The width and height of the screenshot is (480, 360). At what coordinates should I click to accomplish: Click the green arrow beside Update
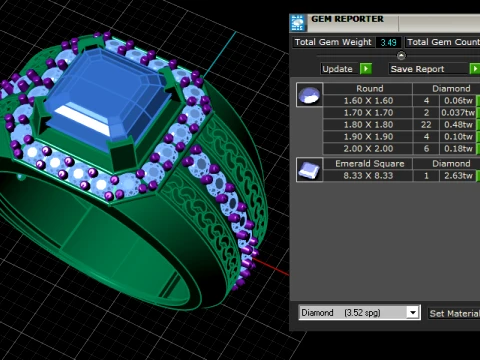[366, 69]
